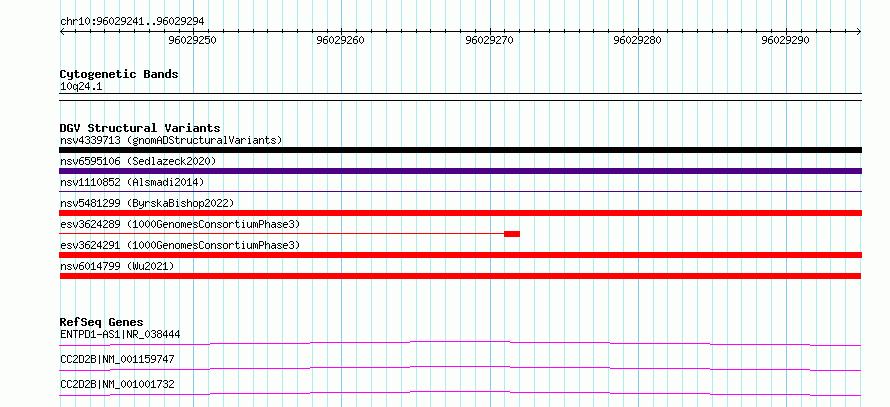The height and width of the screenshot is (407, 890).
Task: Open gene CC2D2B|NM_001001732 label
Action: tap(117, 384)
